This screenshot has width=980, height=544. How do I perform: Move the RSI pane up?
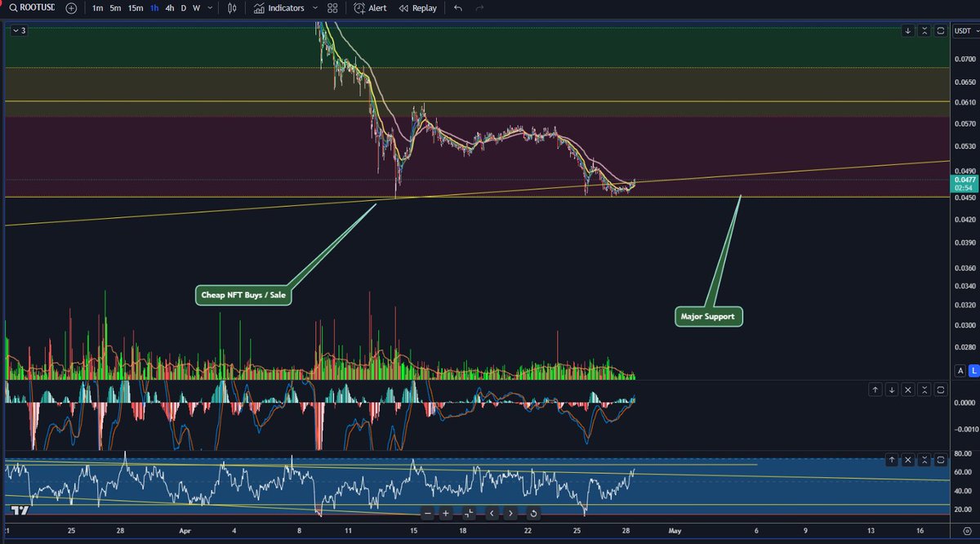click(x=892, y=461)
